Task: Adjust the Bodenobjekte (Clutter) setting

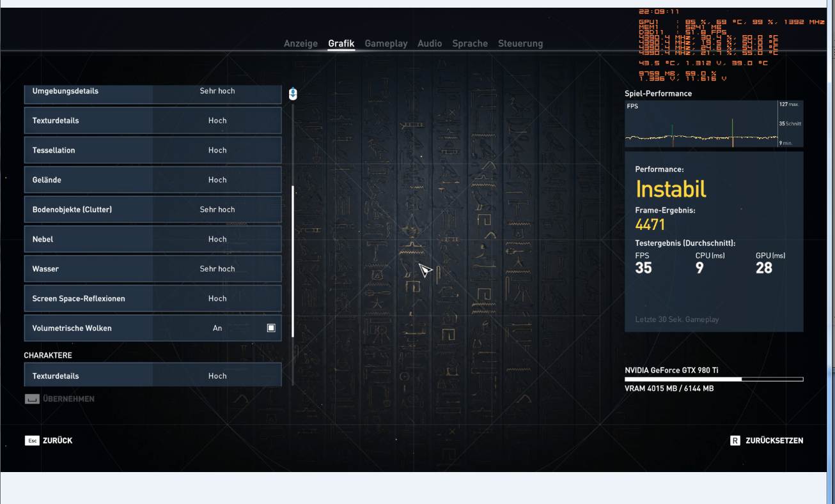Action: (x=153, y=210)
